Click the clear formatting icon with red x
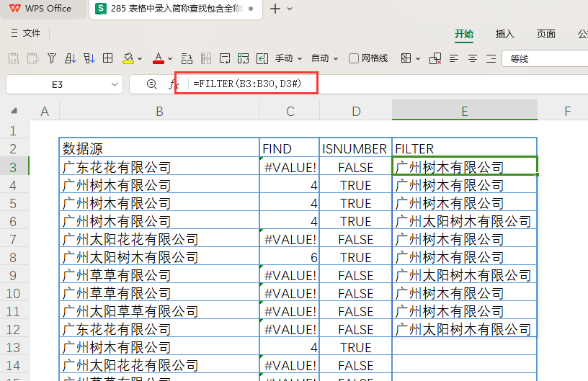 (x=435, y=58)
